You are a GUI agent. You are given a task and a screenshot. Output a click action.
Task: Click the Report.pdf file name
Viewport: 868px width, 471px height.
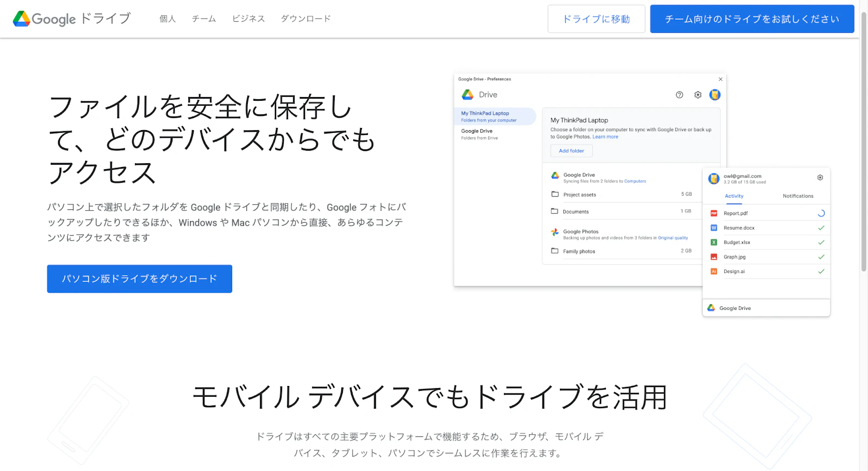[x=736, y=214]
